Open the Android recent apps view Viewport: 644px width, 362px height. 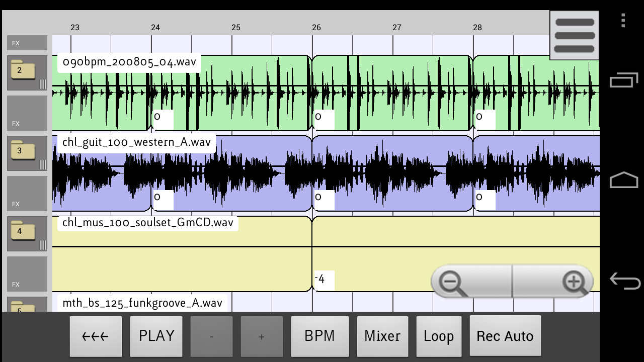click(623, 80)
